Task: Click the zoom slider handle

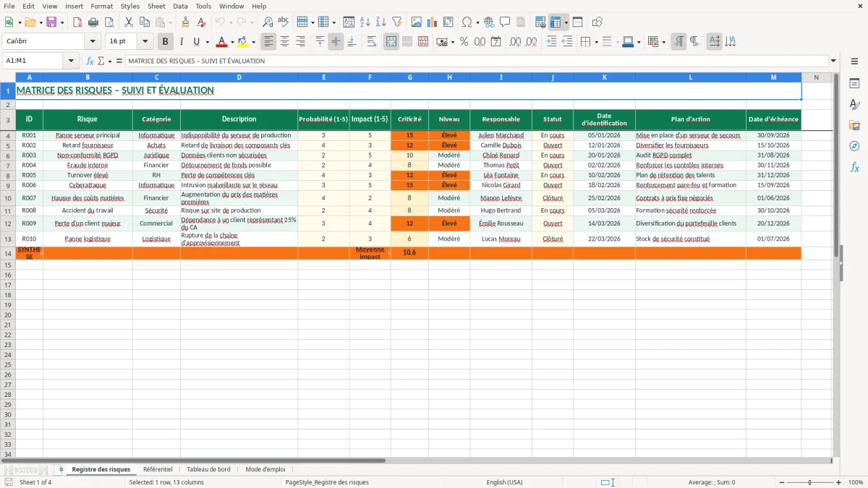Action: pos(810,482)
